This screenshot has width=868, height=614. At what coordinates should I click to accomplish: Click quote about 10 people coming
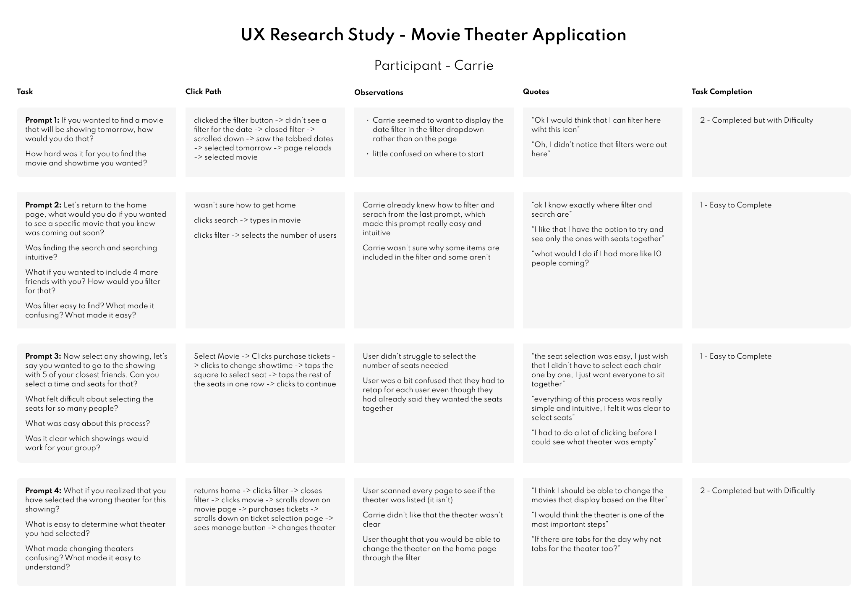point(596,258)
